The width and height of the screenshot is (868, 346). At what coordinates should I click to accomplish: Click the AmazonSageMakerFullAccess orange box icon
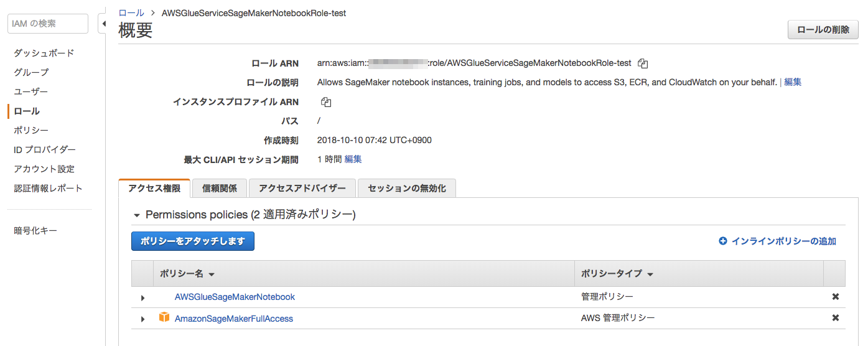coord(164,318)
